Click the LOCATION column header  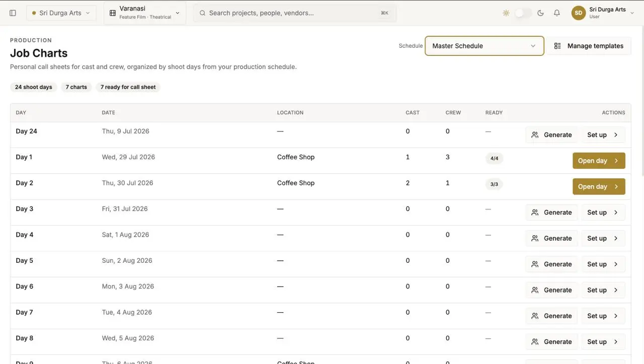click(290, 113)
